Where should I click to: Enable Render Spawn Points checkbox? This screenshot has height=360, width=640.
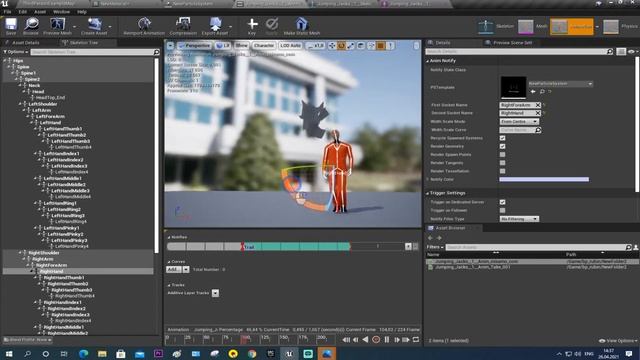(x=502, y=155)
